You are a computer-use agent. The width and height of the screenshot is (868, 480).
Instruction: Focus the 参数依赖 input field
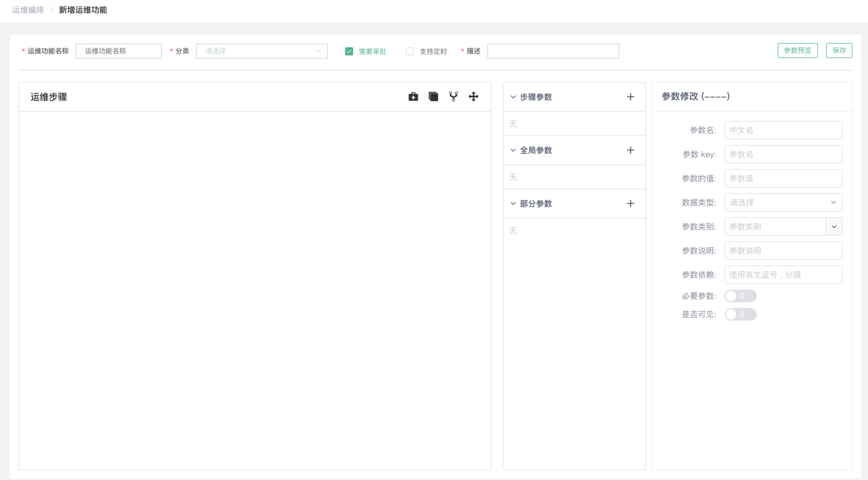pyautogui.click(x=783, y=275)
